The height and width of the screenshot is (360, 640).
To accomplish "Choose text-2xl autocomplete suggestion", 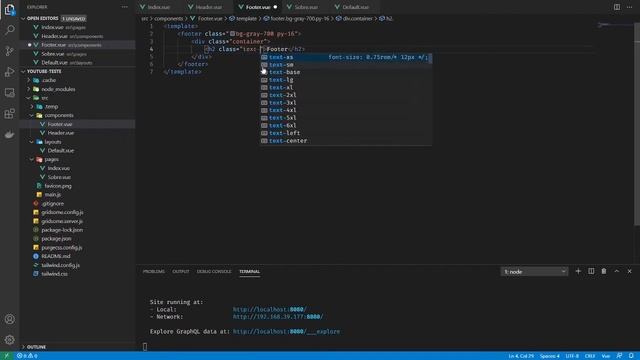I will click(346, 95).
